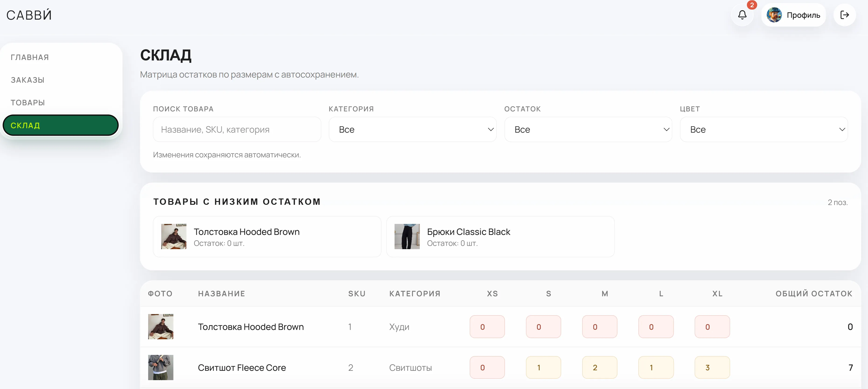Click the red notification badge 2
This screenshot has width=868, height=389.
coord(752,5)
